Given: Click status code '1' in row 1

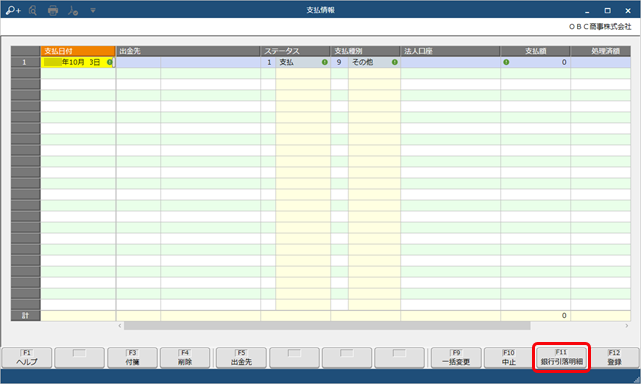Looking at the screenshot, I should tap(269, 62).
